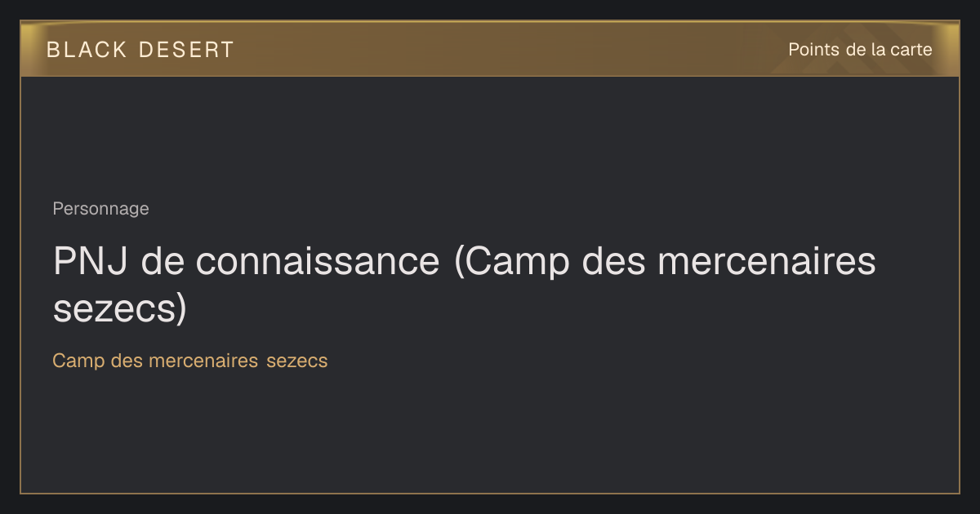Click the word "DESERT" in the header logo
This screenshot has height=514, width=980.
[186, 50]
